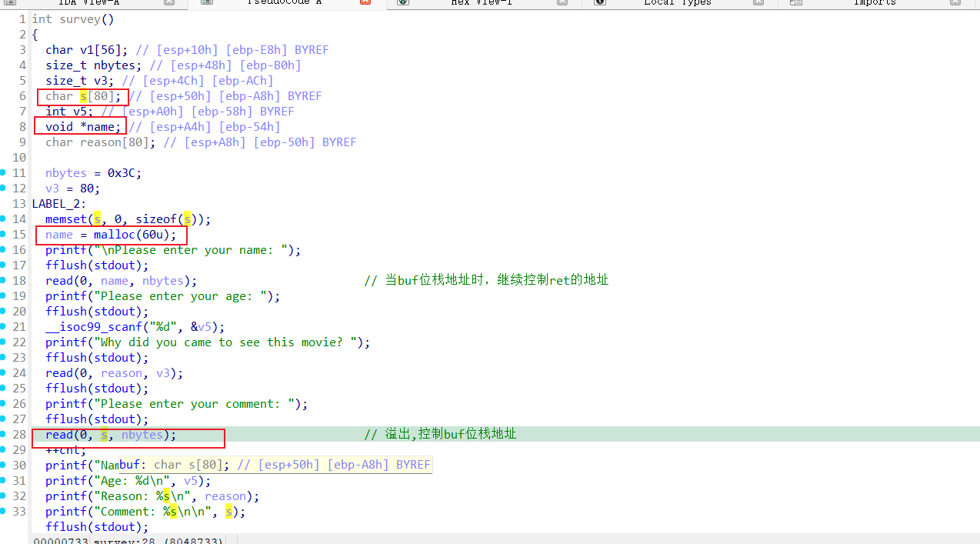Select v5 in the int v5 declaration

pos(80,112)
